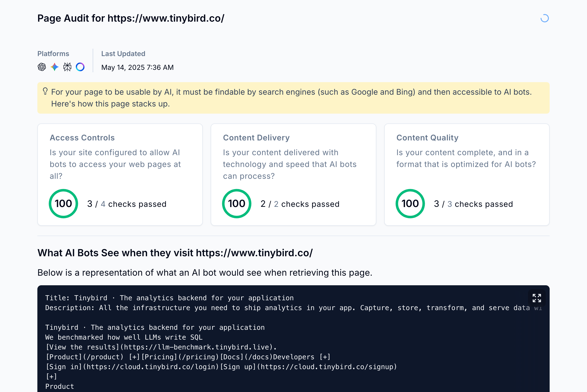The image size is (587, 392).
Task: Click the loading spinner at top right
Action: (544, 18)
